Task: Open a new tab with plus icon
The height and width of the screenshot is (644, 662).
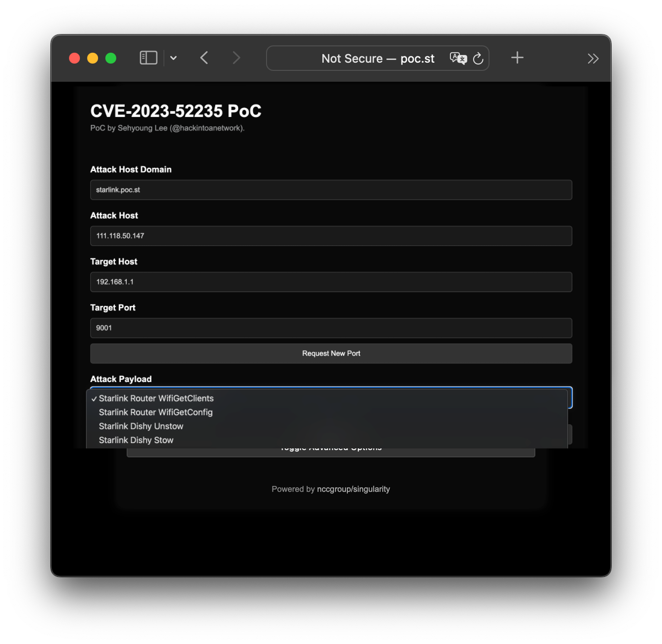Action: pos(517,58)
